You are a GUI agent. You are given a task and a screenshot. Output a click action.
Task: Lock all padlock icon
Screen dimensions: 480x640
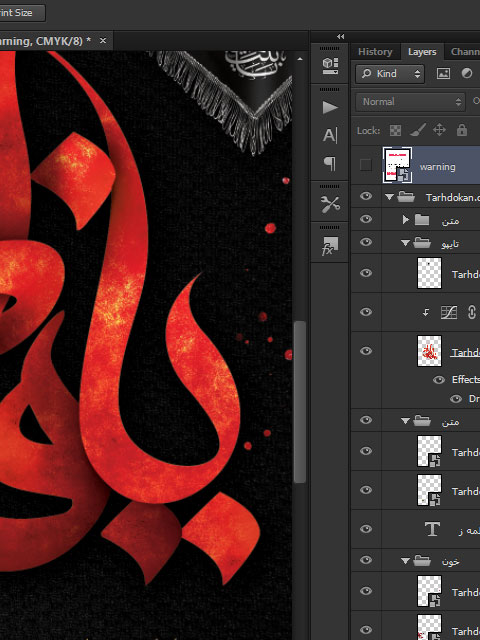coord(462,130)
